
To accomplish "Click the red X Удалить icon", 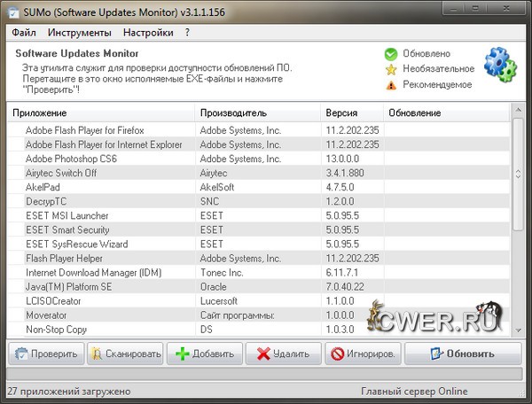I will (x=262, y=353).
